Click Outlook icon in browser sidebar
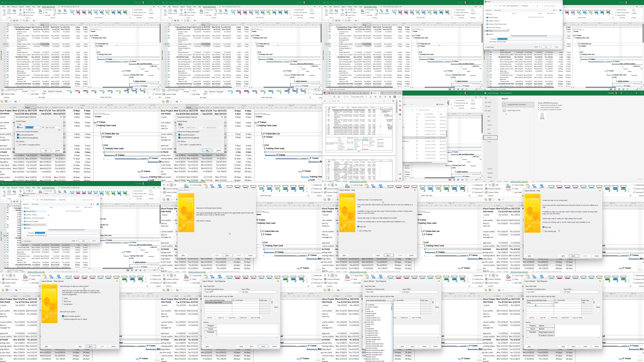Screen dimensions: 644x362 click(x=400, y=114)
